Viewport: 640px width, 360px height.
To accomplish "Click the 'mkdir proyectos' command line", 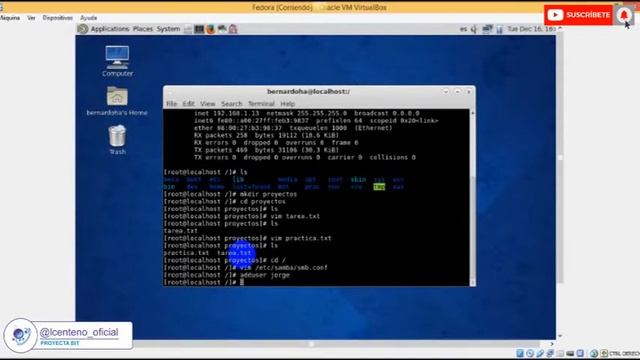I will pyautogui.click(x=230, y=194).
